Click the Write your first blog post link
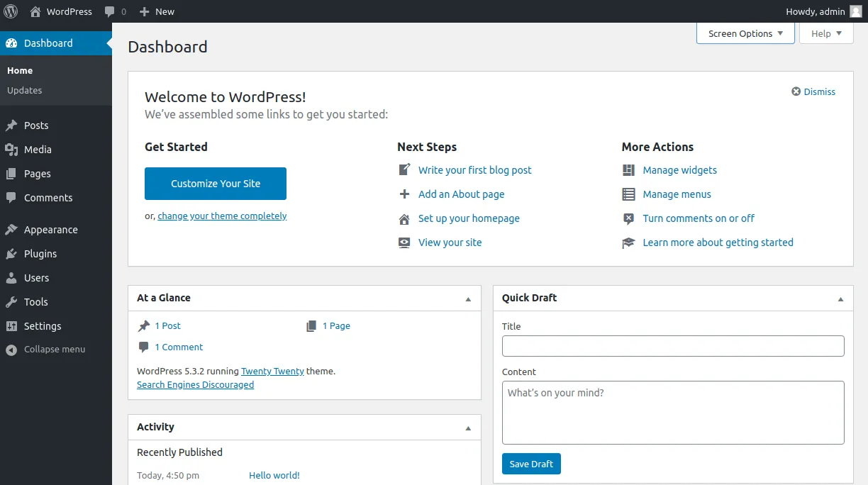This screenshot has height=485, width=868. click(475, 170)
